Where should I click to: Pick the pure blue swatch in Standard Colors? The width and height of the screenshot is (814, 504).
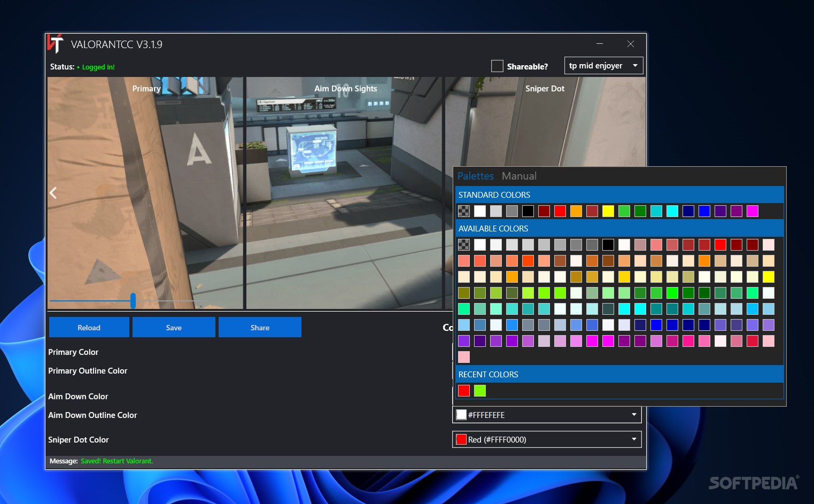coord(704,211)
